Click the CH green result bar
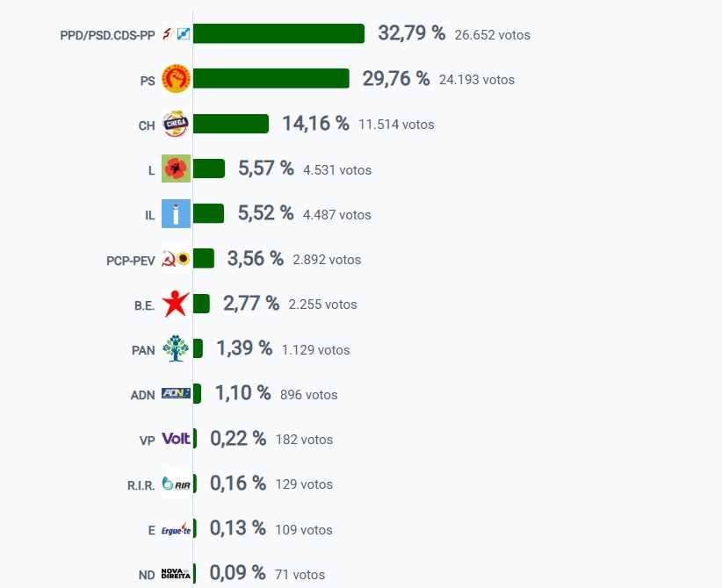Viewport: 722px width, 588px height. coord(231,124)
